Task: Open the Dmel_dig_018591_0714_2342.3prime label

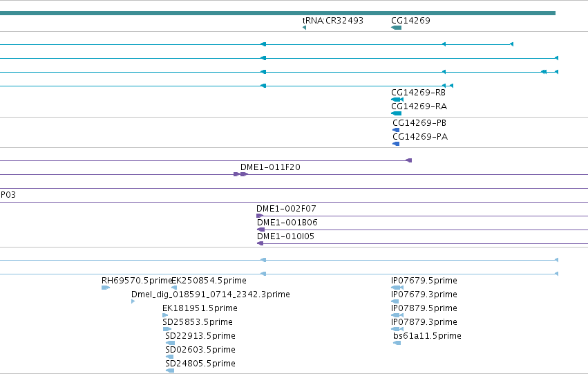Action: point(210,294)
